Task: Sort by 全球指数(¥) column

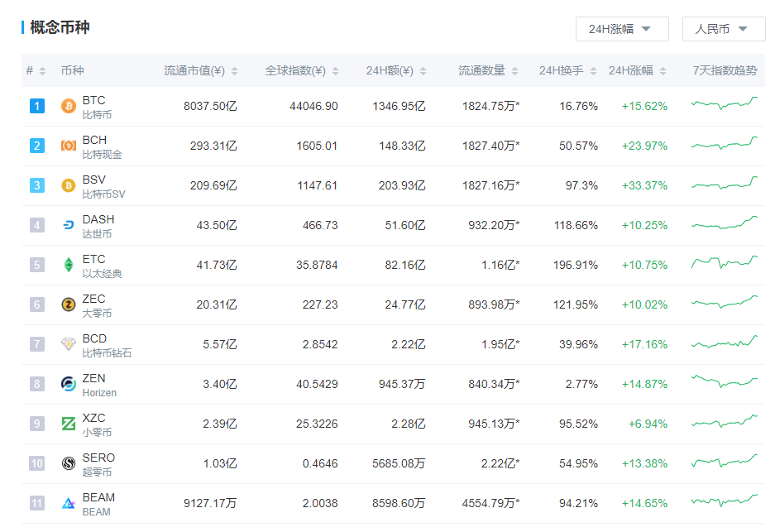Action: point(302,70)
